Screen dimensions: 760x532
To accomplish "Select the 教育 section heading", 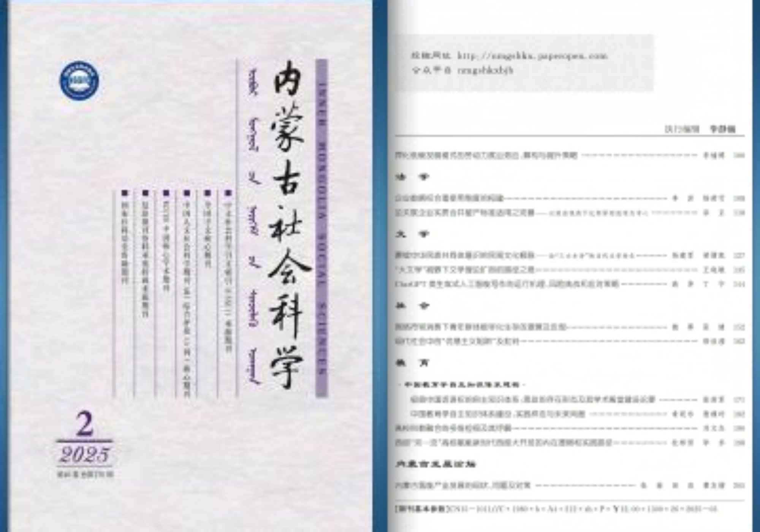I will coord(412,363).
